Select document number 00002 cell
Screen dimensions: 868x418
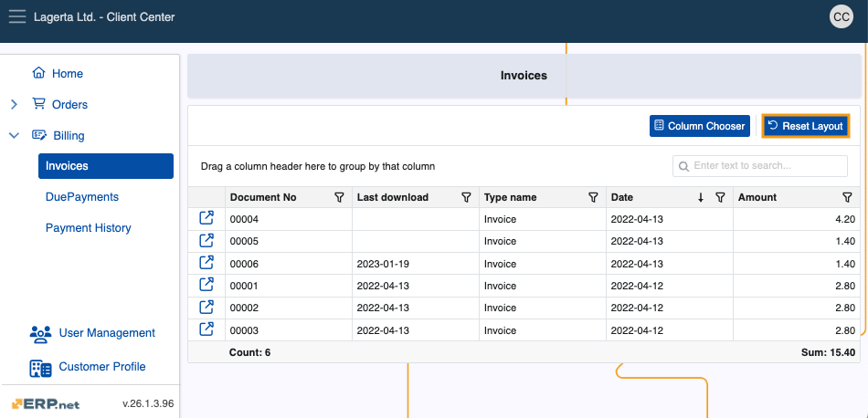click(289, 308)
